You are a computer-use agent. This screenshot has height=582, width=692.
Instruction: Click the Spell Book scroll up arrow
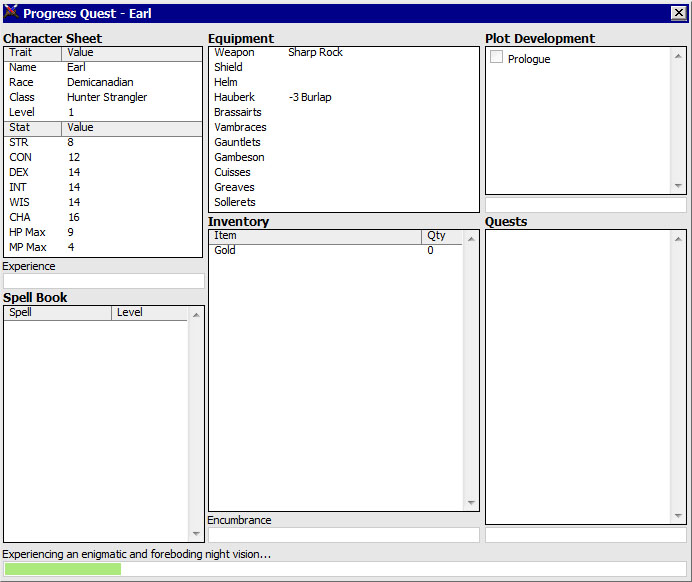point(196,315)
